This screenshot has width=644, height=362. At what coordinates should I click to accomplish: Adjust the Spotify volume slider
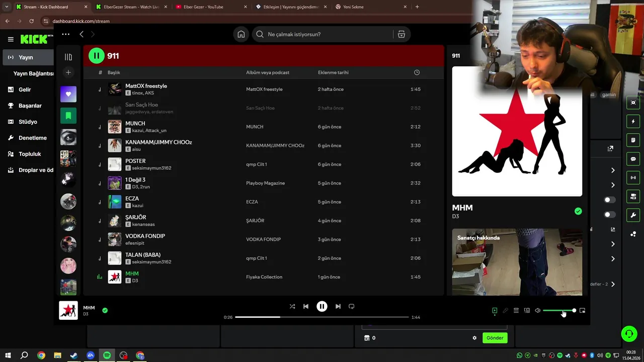click(559, 311)
